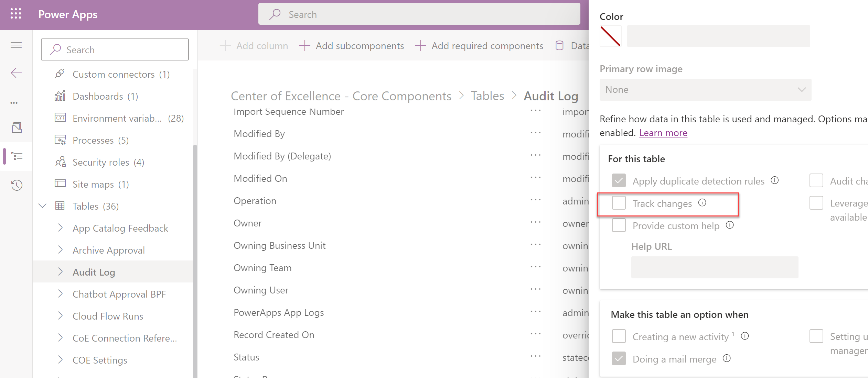
Task: Click Add subcomponents in toolbar
Action: coord(352,46)
